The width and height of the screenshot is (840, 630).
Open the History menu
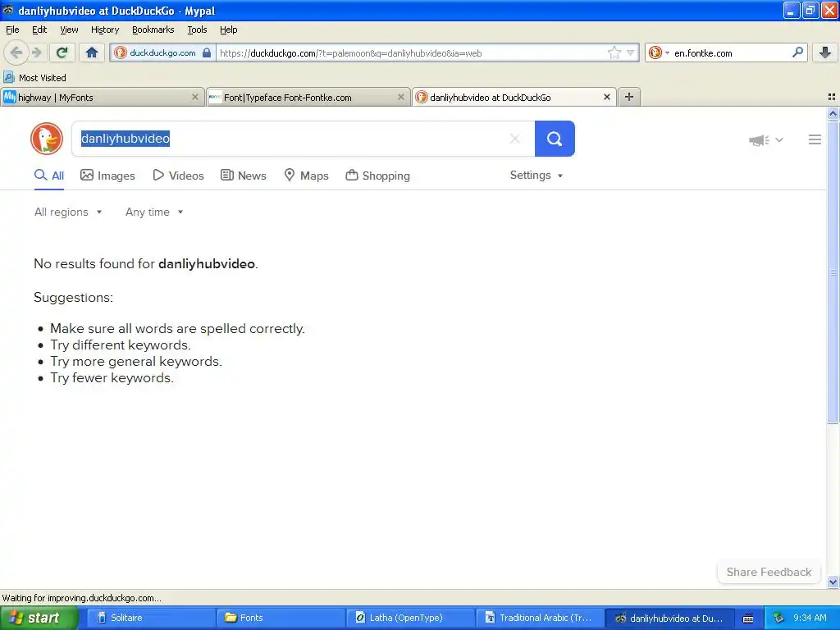point(105,30)
